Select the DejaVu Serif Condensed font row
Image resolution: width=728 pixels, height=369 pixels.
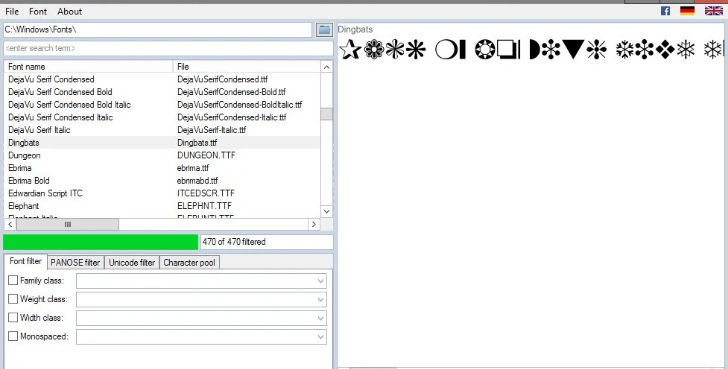pos(162,79)
